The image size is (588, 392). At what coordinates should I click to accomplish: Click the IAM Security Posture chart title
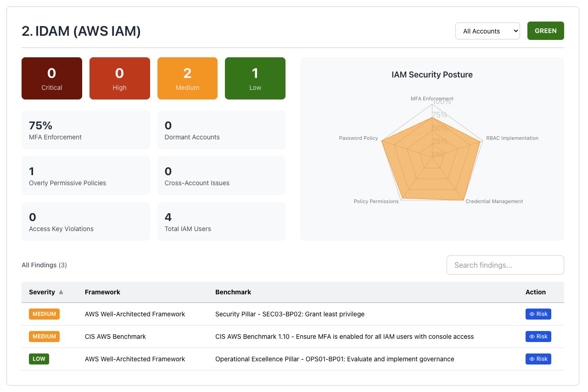432,75
